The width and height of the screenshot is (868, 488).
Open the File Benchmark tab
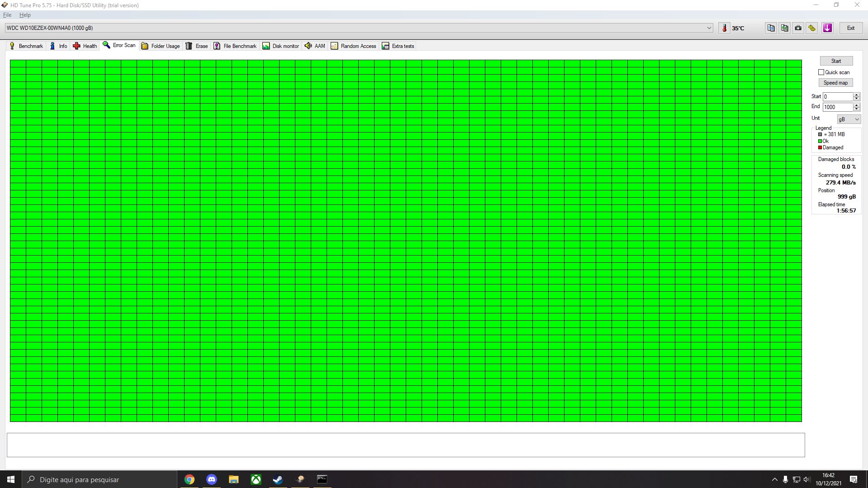(x=235, y=46)
